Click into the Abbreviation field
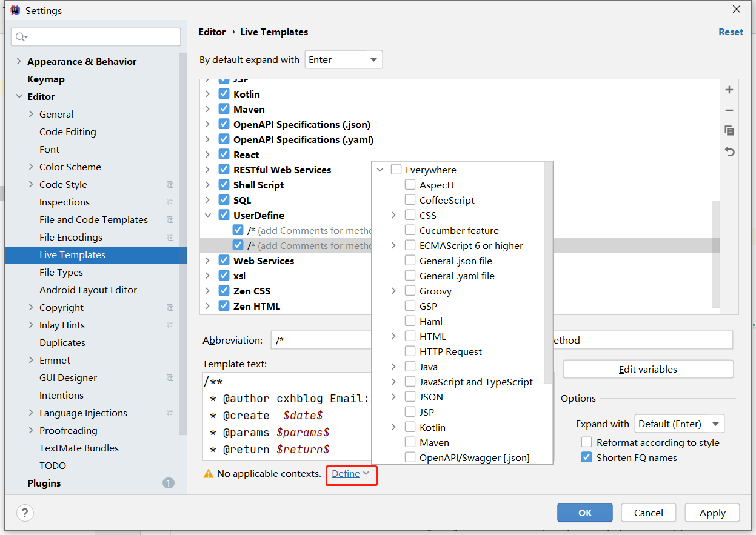The height and width of the screenshot is (535, 756). point(321,340)
